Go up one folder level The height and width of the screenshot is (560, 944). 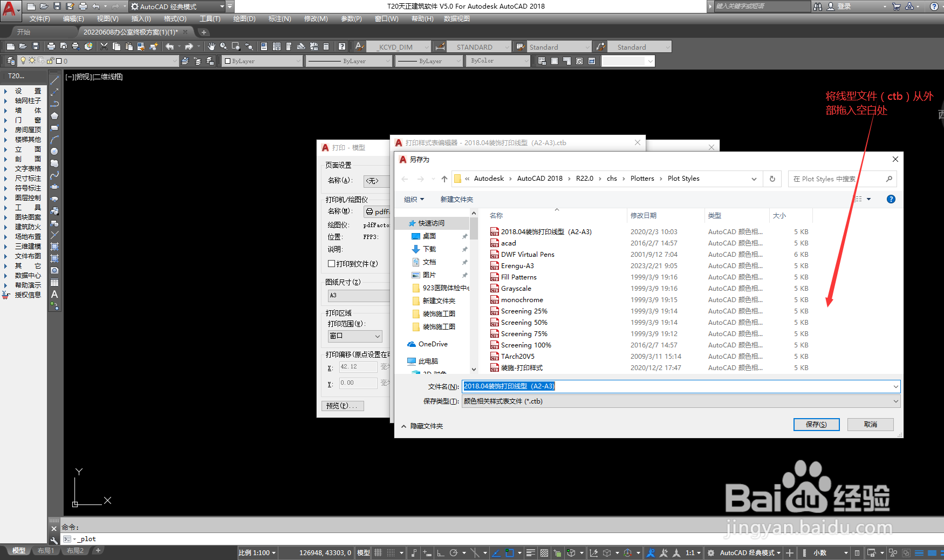click(x=444, y=179)
